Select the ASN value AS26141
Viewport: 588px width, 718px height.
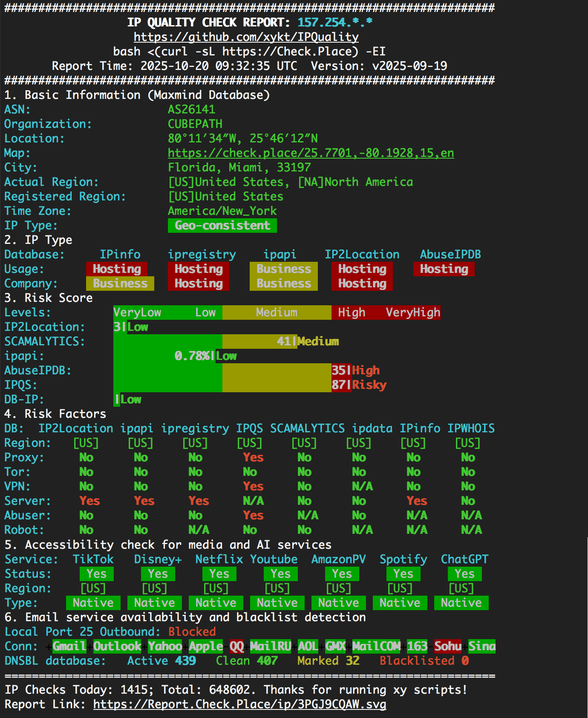[191, 110]
